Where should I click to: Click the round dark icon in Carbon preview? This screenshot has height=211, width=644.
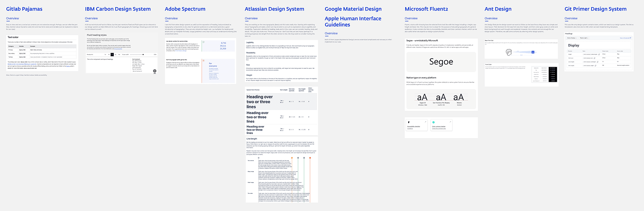pos(154,71)
